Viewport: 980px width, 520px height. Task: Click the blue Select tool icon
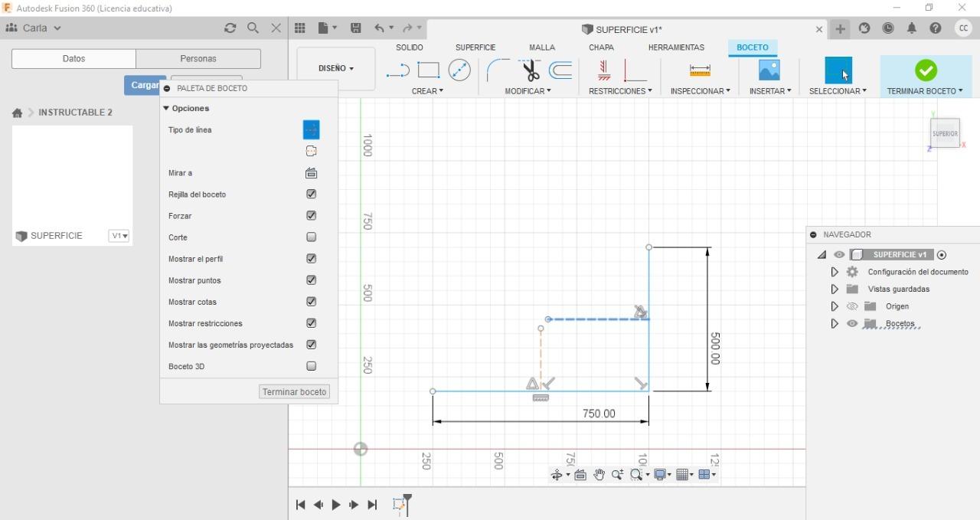(x=838, y=70)
